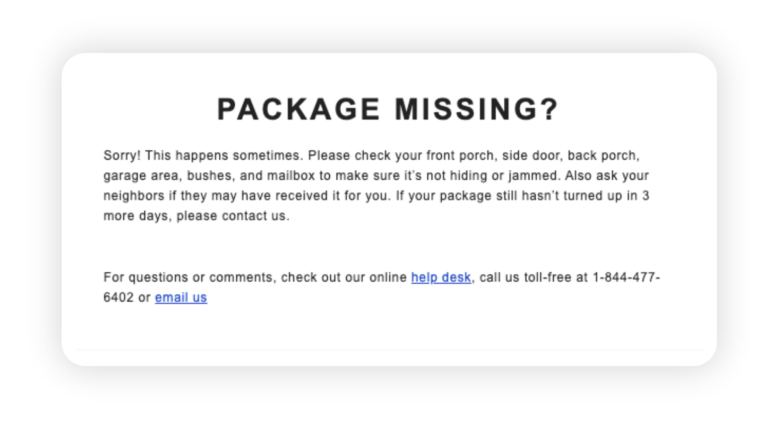Click the phrase For questions or comments
Viewport: 768px width, 430px height.
(x=190, y=277)
